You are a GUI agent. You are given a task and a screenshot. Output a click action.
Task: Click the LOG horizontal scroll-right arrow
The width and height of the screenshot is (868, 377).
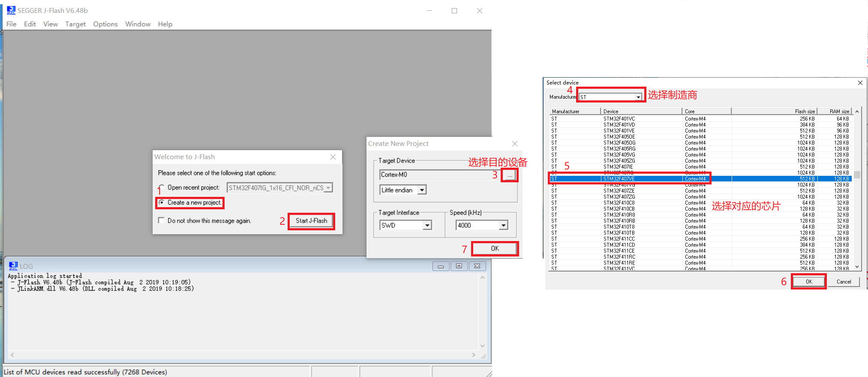tap(474, 355)
